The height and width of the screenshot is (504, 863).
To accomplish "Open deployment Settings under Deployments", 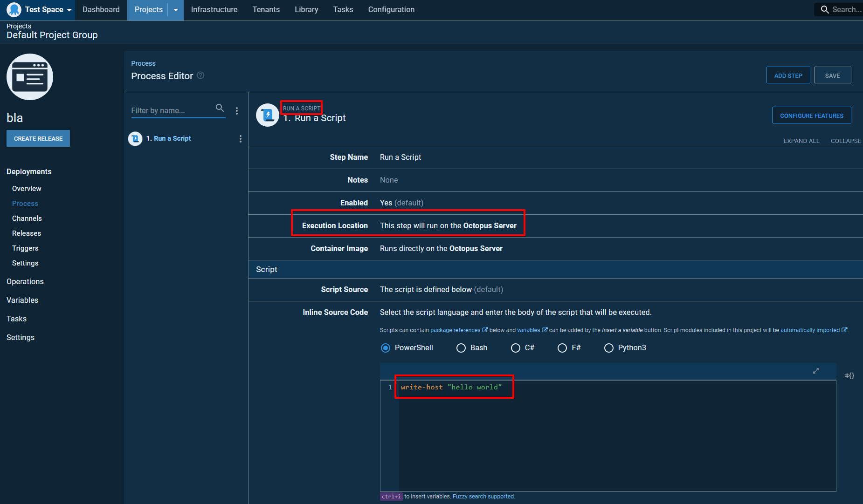I will point(25,263).
